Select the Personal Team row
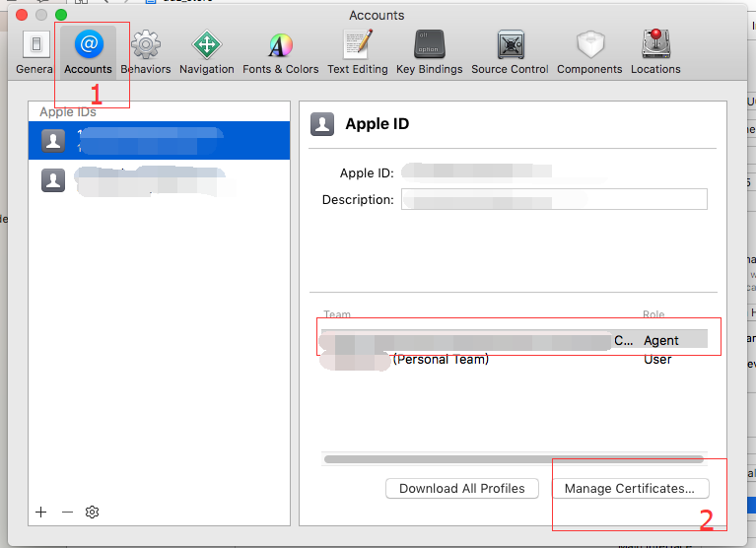The image size is (756, 548). [x=514, y=360]
